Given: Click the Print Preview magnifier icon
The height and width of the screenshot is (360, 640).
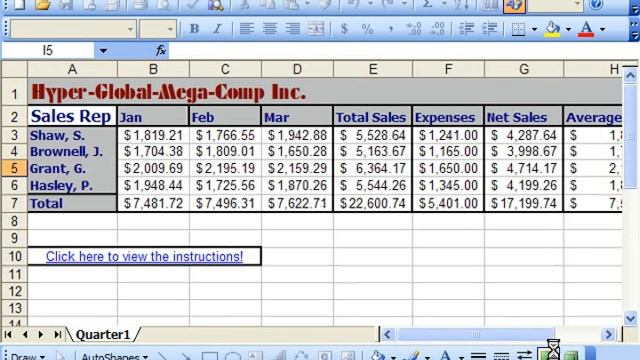Looking at the screenshot, I should point(164,4).
